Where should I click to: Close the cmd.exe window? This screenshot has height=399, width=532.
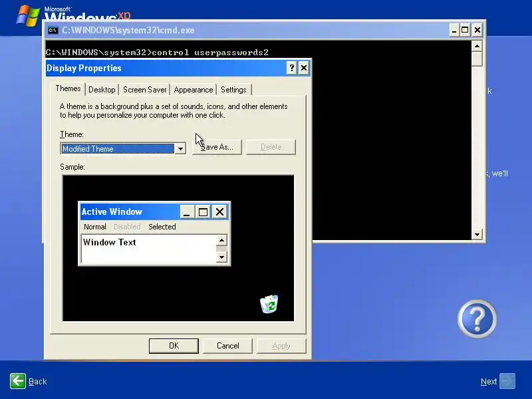point(477,30)
